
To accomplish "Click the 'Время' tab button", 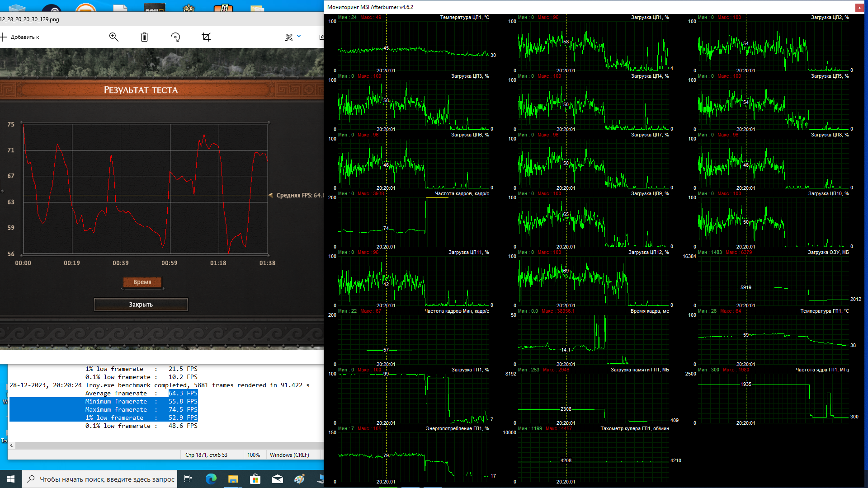I will (142, 282).
